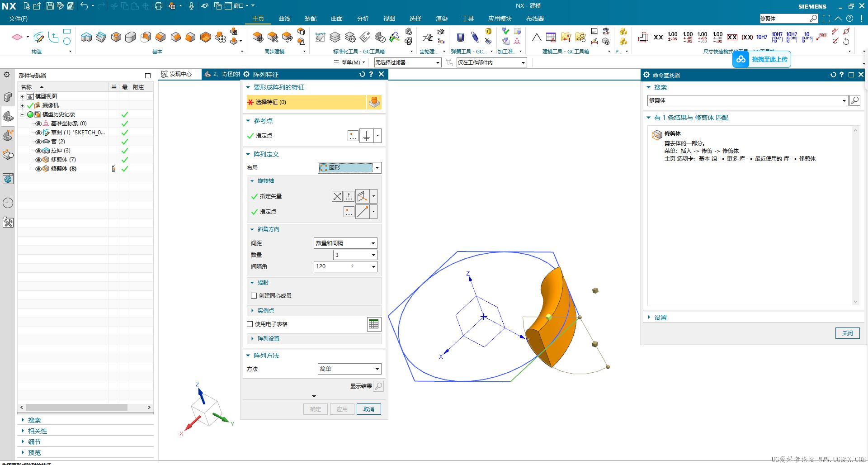Open the clock history tab in left sidebar
This screenshot has height=465, width=868.
pos(8,203)
